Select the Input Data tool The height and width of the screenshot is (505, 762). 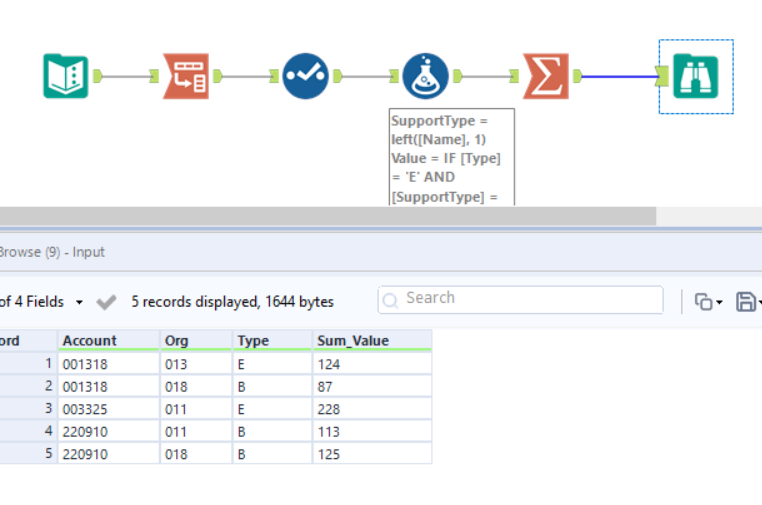click(x=66, y=76)
